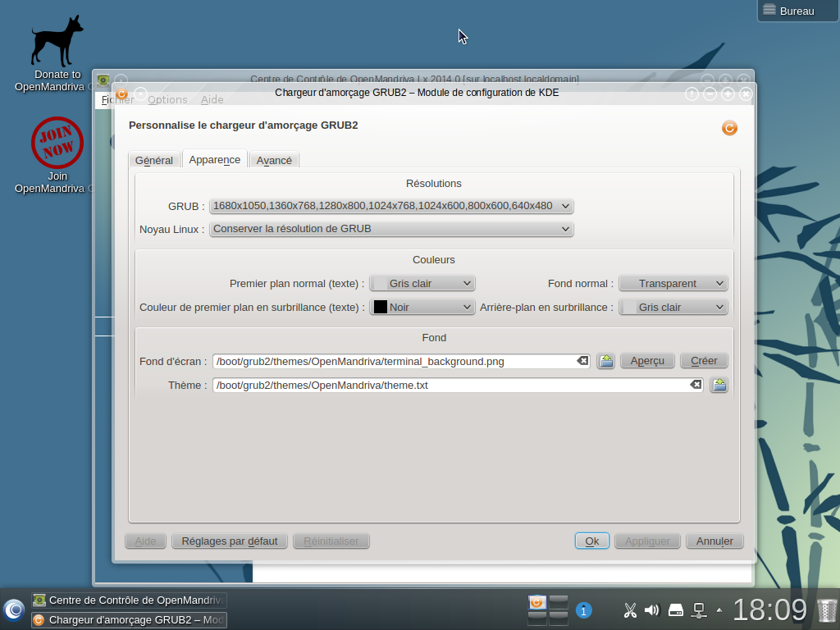Browse for a wallpaper file for Fond d'écran
This screenshot has height=630, width=840.
pyautogui.click(x=606, y=361)
